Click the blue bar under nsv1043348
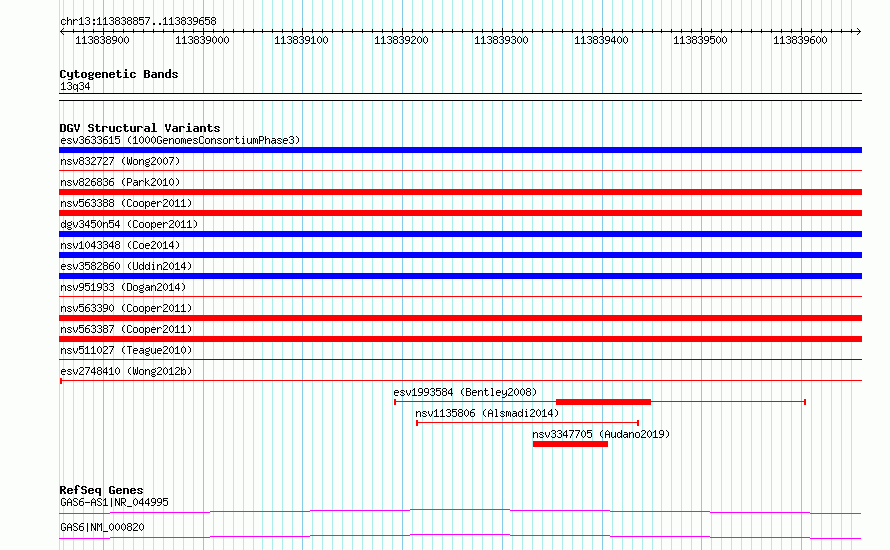890x550 pixels. [x=460, y=255]
